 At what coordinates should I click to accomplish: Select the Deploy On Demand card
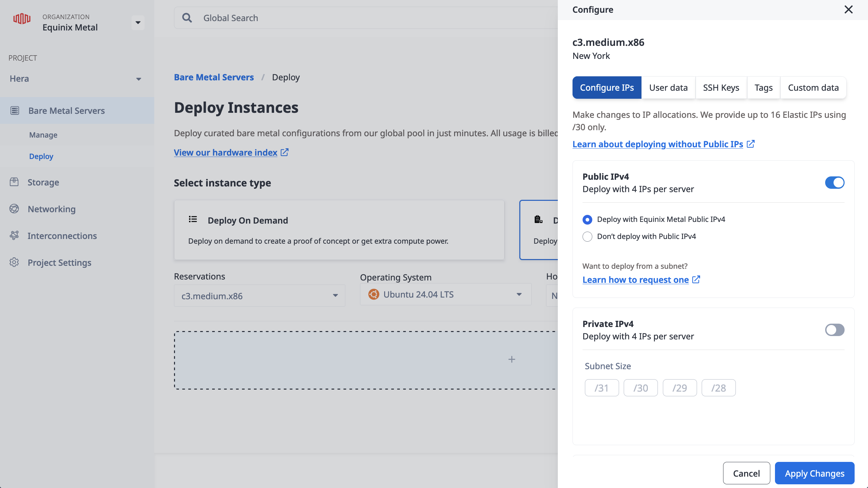pos(339,230)
